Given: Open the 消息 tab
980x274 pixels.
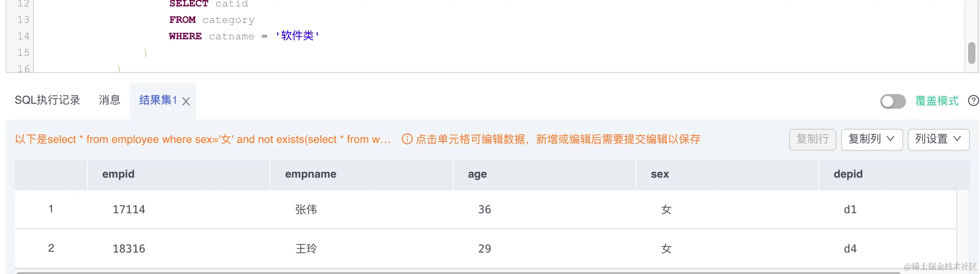Looking at the screenshot, I should pos(110,100).
